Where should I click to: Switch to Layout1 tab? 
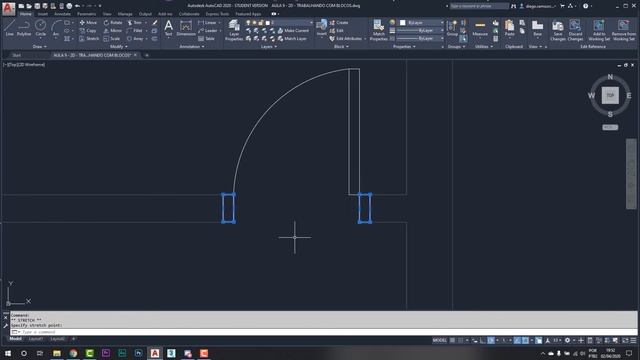[36, 339]
